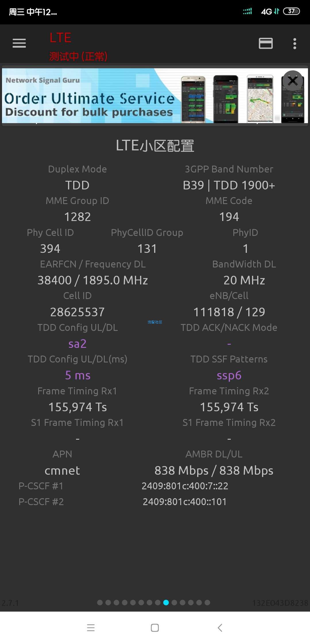Tap the ssp6 TDD SSF Patterns value
The image size is (310, 644).
(x=229, y=375)
